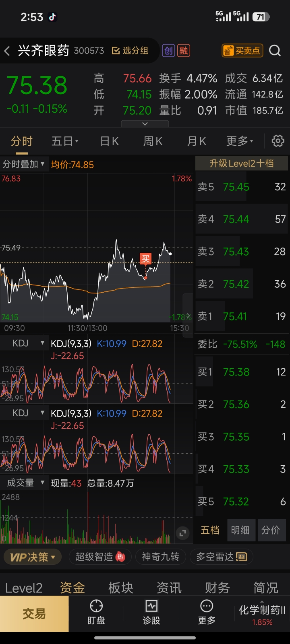Image resolution: width=290 pixels, height=644 pixels.
Task: Open 简况 company profile tab
Action: [x=266, y=588]
